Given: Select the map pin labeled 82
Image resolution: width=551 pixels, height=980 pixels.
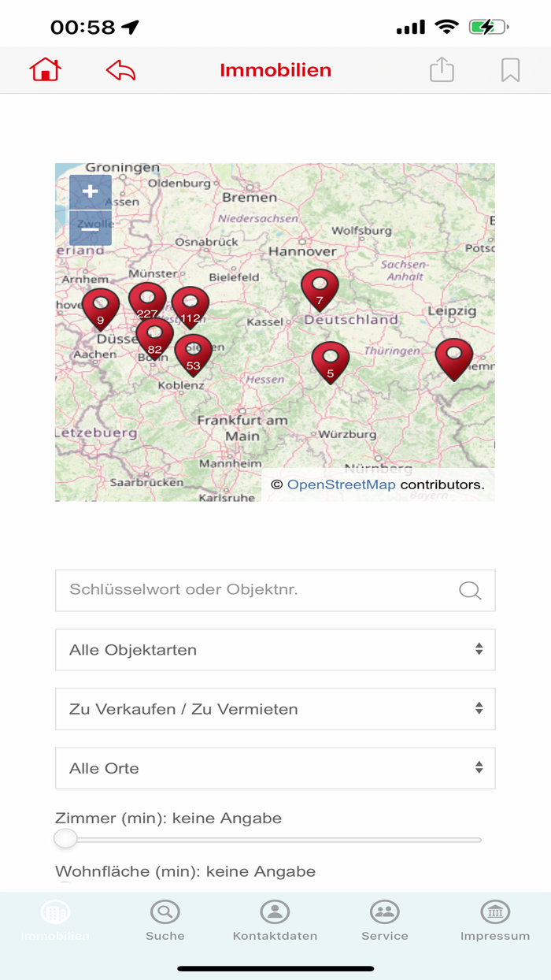Looking at the screenshot, I should click(154, 338).
